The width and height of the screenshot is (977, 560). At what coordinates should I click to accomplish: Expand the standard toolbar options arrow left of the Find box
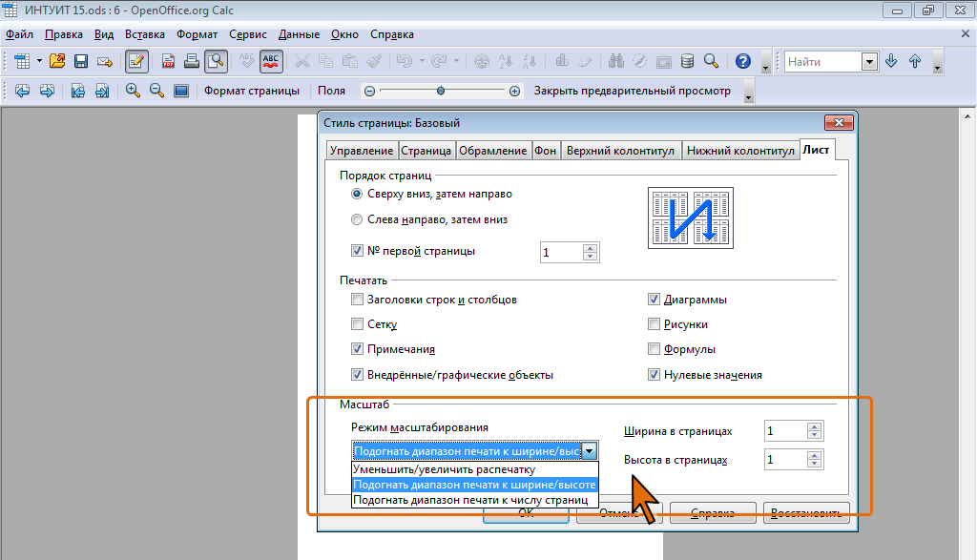click(766, 62)
